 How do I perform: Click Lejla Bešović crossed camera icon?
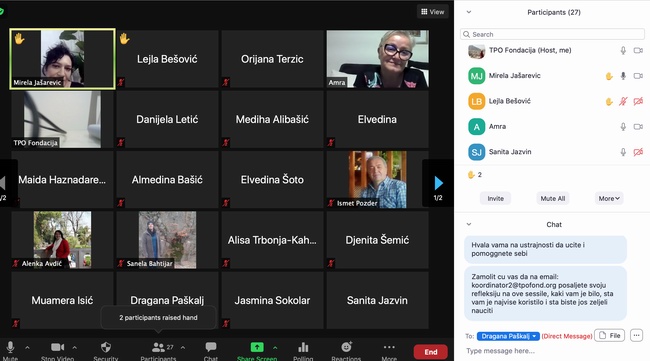coord(638,101)
